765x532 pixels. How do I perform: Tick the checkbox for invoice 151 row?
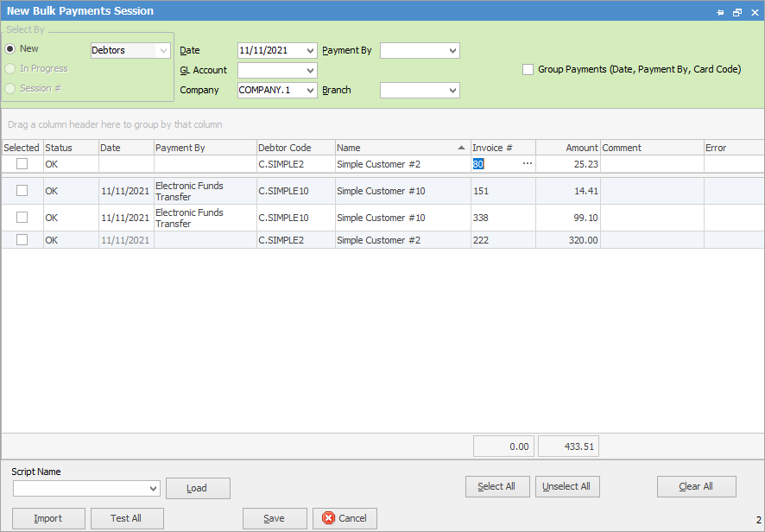pos(22,191)
